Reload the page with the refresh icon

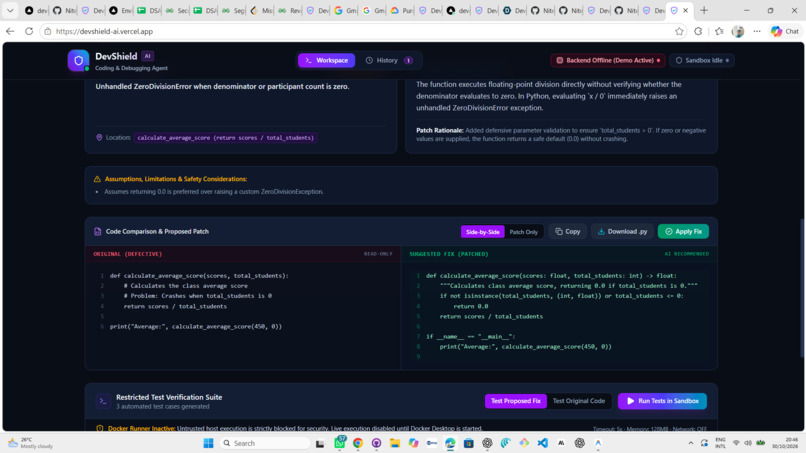[29, 31]
